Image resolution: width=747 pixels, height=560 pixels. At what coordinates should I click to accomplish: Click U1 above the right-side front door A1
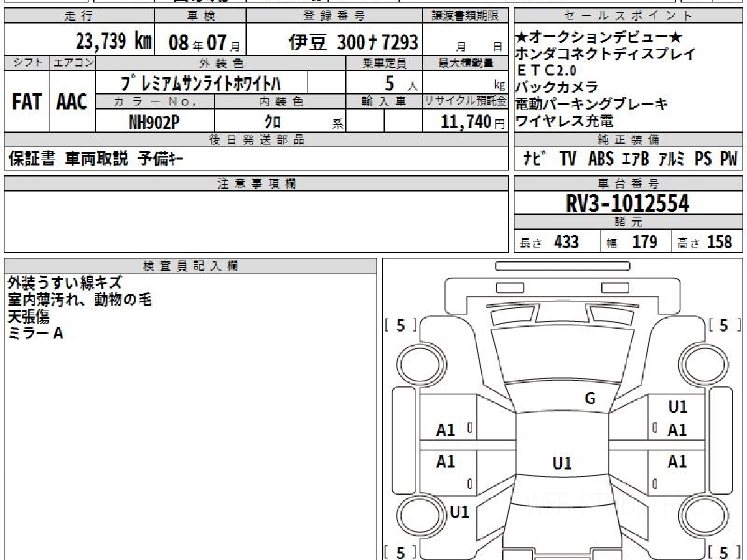pyautogui.click(x=678, y=407)
